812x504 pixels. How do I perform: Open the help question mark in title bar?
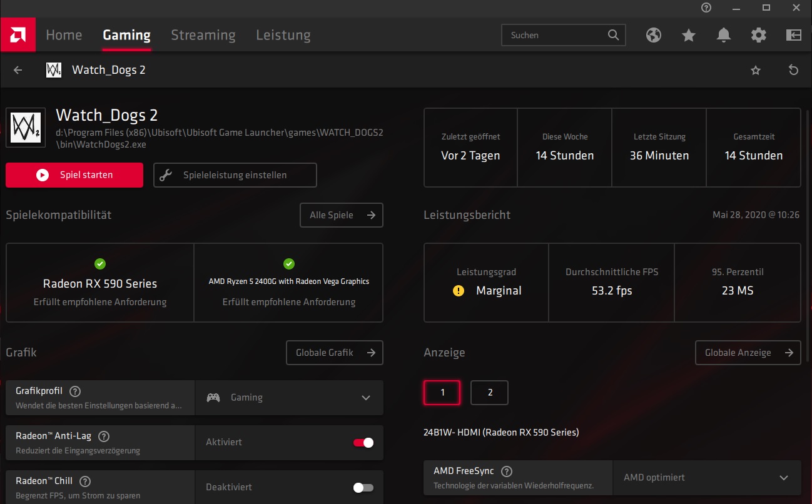pyautogui.click(x=706, y=8)
